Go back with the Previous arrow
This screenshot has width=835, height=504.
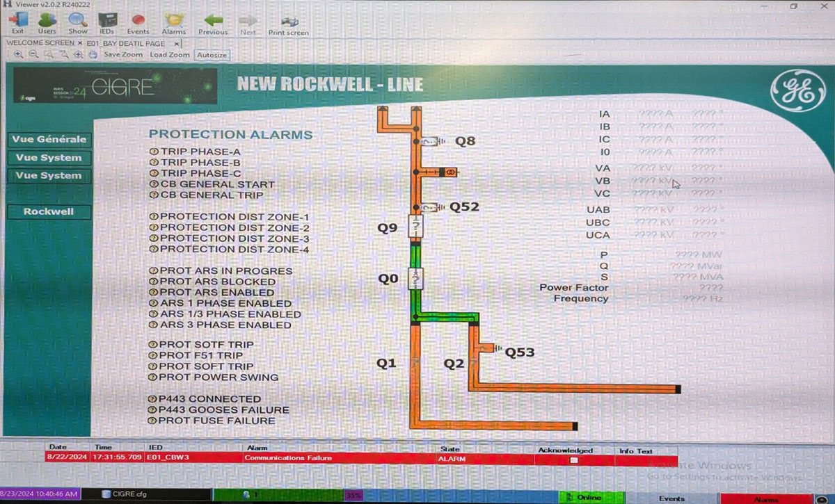[x=213, y=21]
